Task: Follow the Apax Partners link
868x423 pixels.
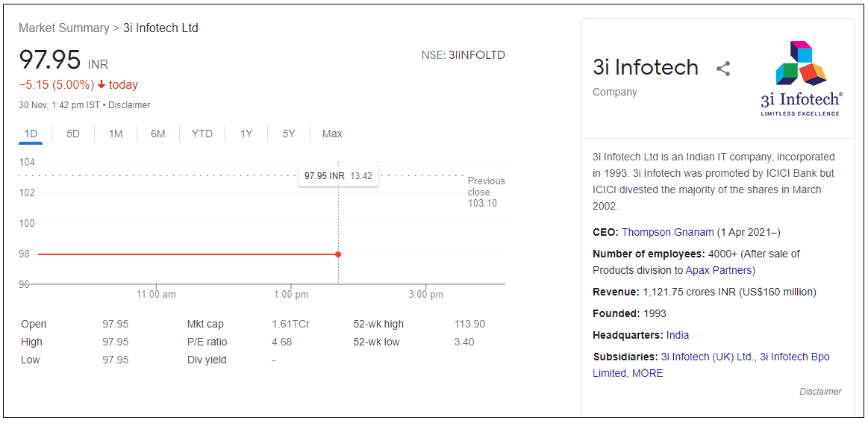Action: tap(719, 270)
